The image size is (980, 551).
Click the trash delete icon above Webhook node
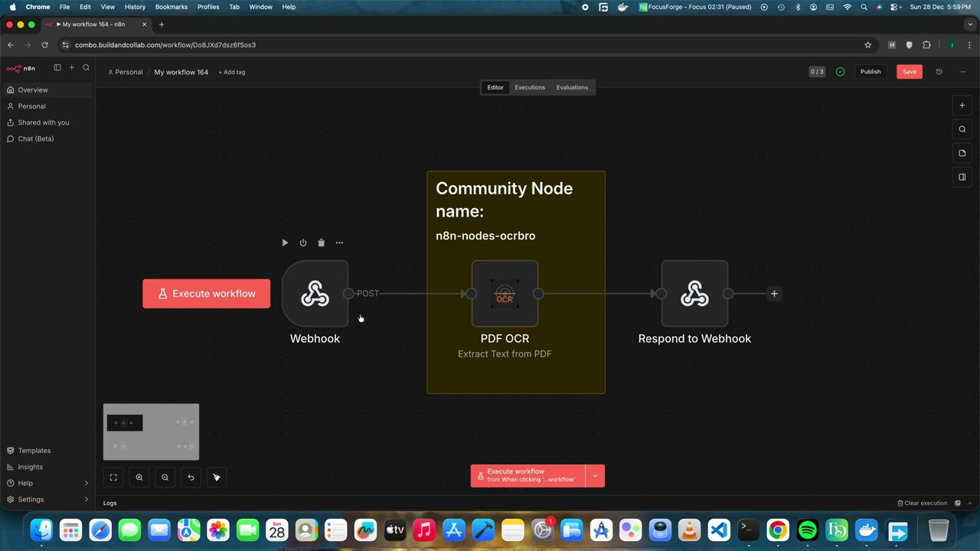322,243
